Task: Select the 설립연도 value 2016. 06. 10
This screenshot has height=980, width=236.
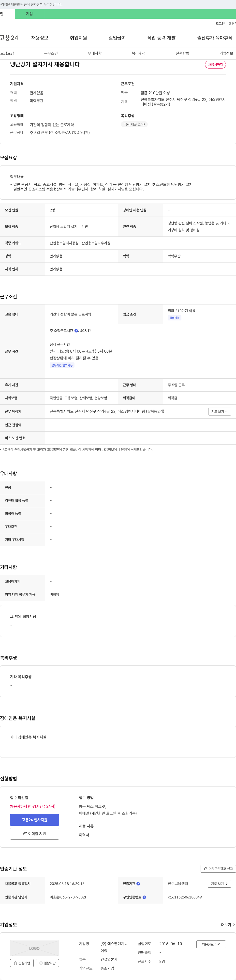Action: click(171, 944)
